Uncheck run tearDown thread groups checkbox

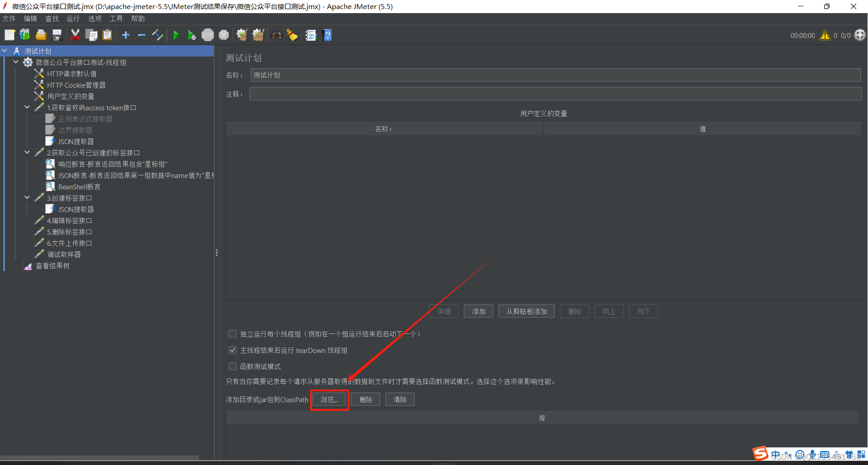[233, 350]
